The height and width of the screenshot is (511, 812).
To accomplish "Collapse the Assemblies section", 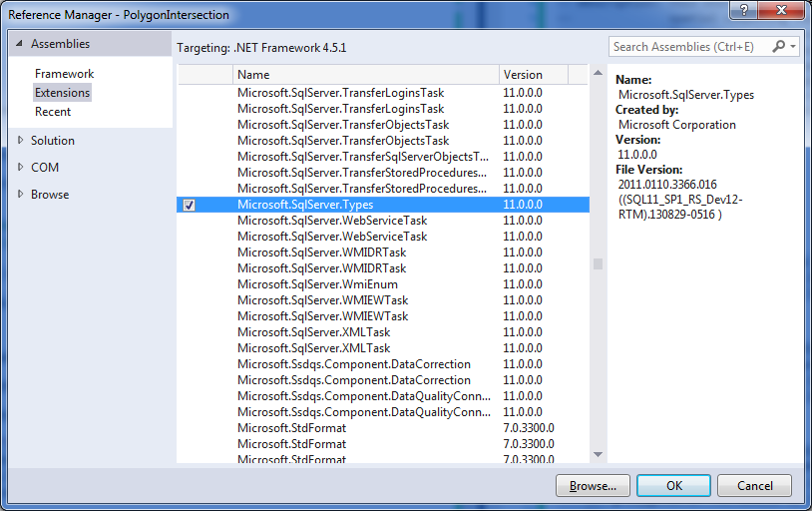I will tap(19, 44).
